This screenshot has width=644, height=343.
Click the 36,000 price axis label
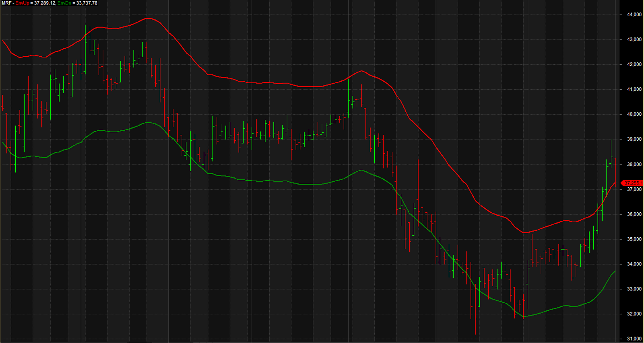(x=634, y=214)
